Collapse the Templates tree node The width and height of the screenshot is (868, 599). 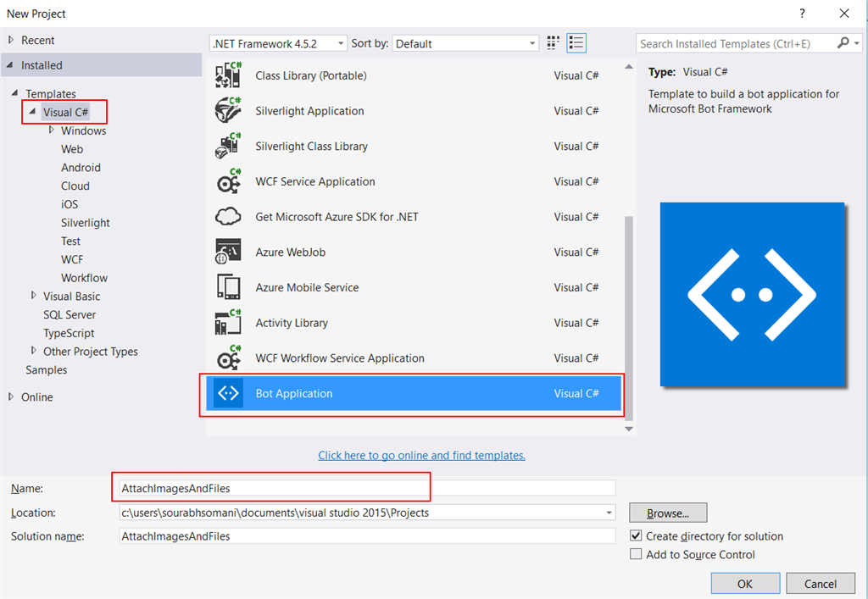coord(15,93)
